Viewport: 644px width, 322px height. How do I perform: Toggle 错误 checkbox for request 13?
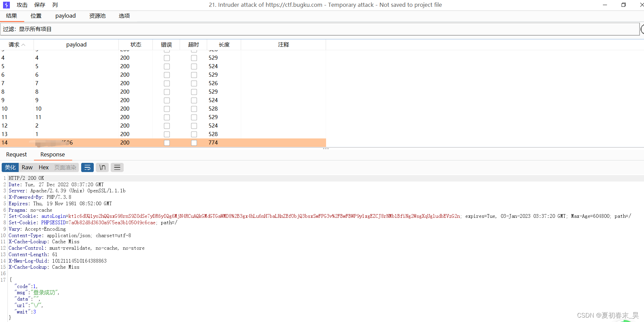click(167, 134)
